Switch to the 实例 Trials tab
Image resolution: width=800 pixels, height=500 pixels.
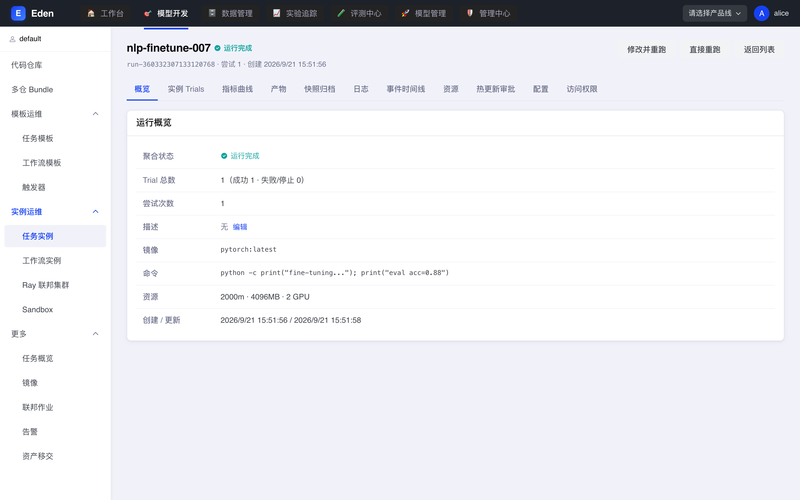tap(186, 89)
